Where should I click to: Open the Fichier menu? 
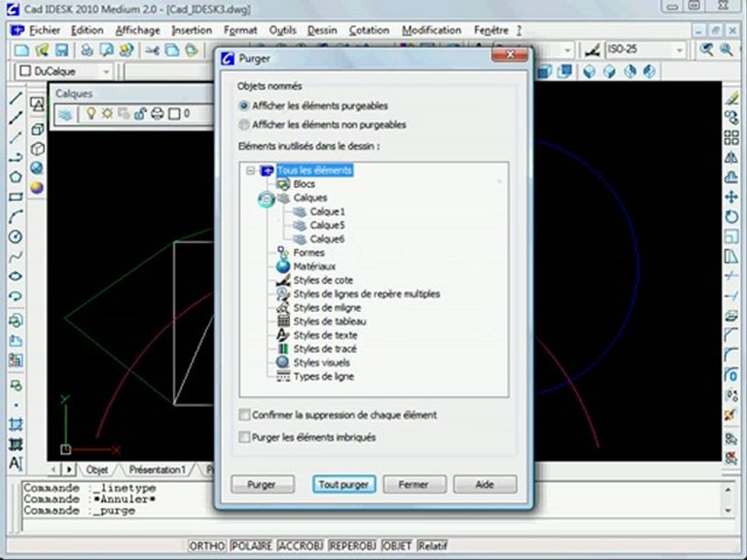(44, 30)
